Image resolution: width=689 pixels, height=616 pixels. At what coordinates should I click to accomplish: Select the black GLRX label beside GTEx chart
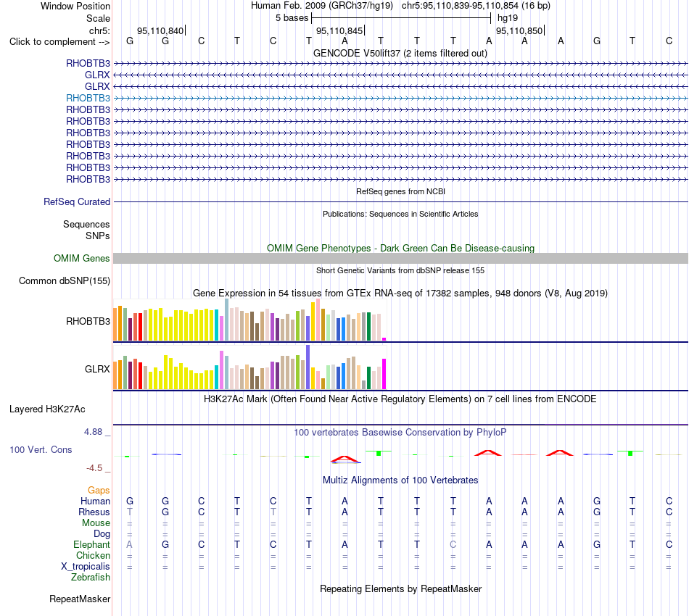point(97,369)
